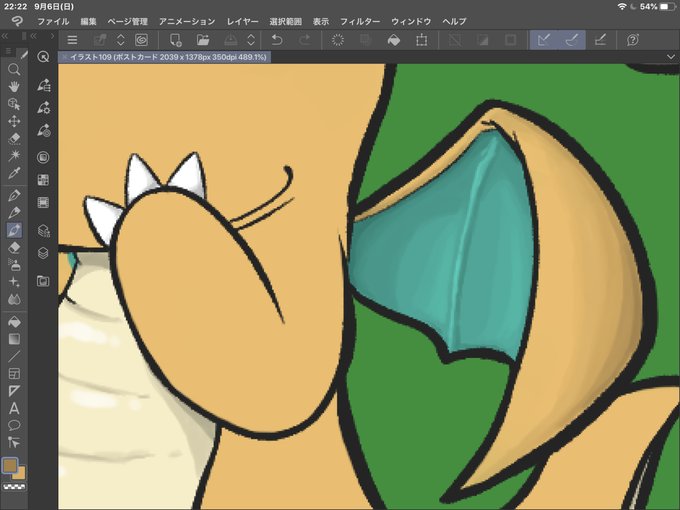Select the Blend tool
Viewport: 680px width, 510px height.
tap(14, 299)
